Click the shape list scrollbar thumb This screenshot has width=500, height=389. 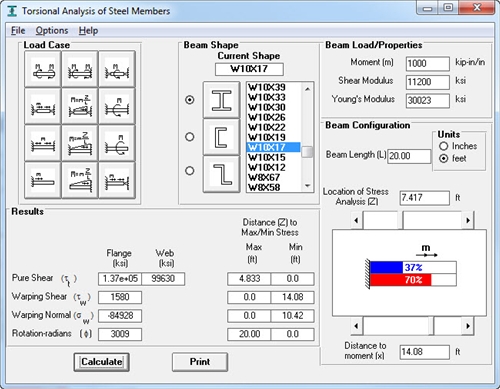click(307, 152)
